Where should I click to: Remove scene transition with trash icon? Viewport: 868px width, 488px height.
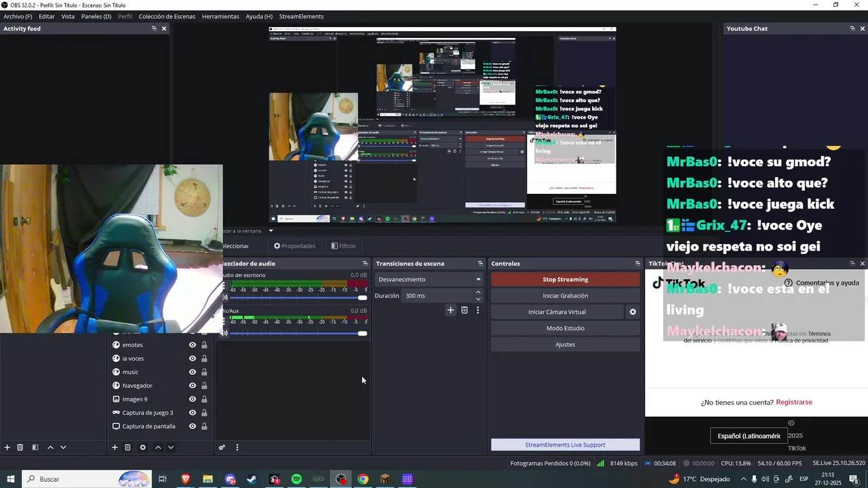click(465, 310)
